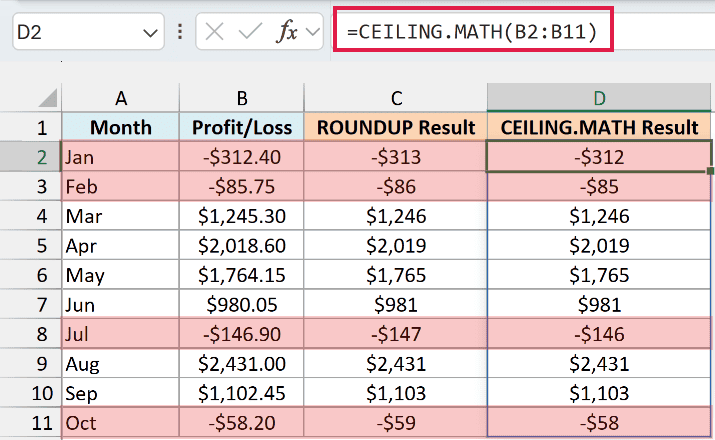Viewport: 715px width, 440px height.
Task: Select the Jun cell
Action: pos(120,305)
